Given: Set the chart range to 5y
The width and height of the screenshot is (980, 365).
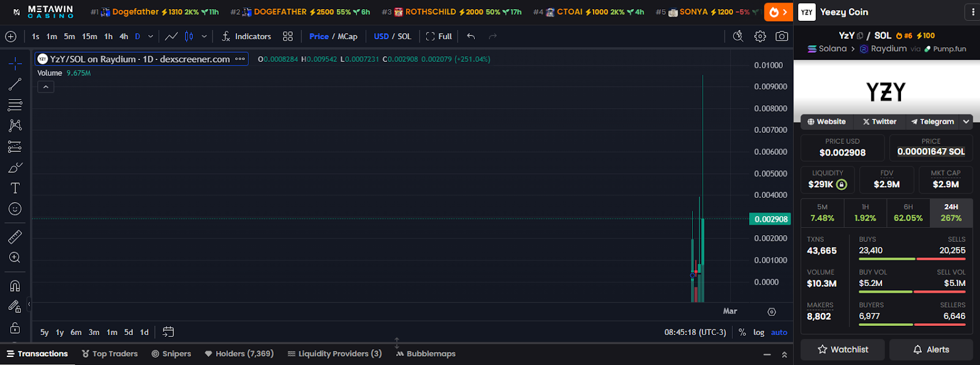Looking at the screenshot, I should [44, 333].
